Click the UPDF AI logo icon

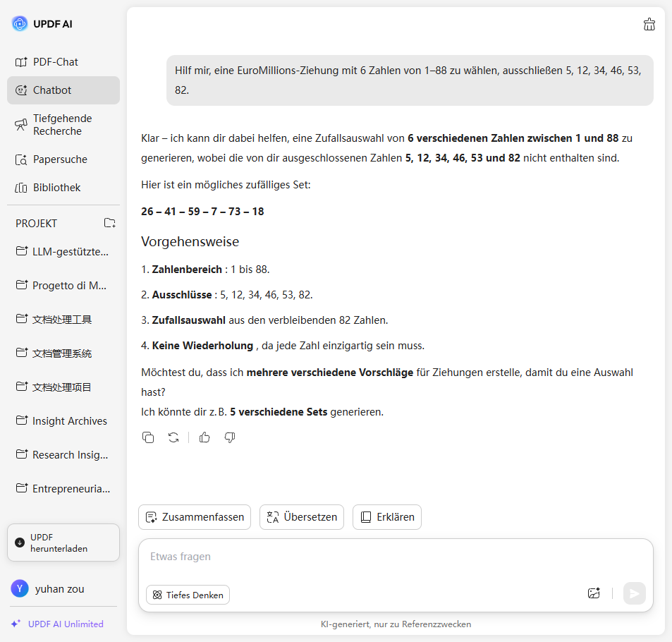(x=19, y=23)
